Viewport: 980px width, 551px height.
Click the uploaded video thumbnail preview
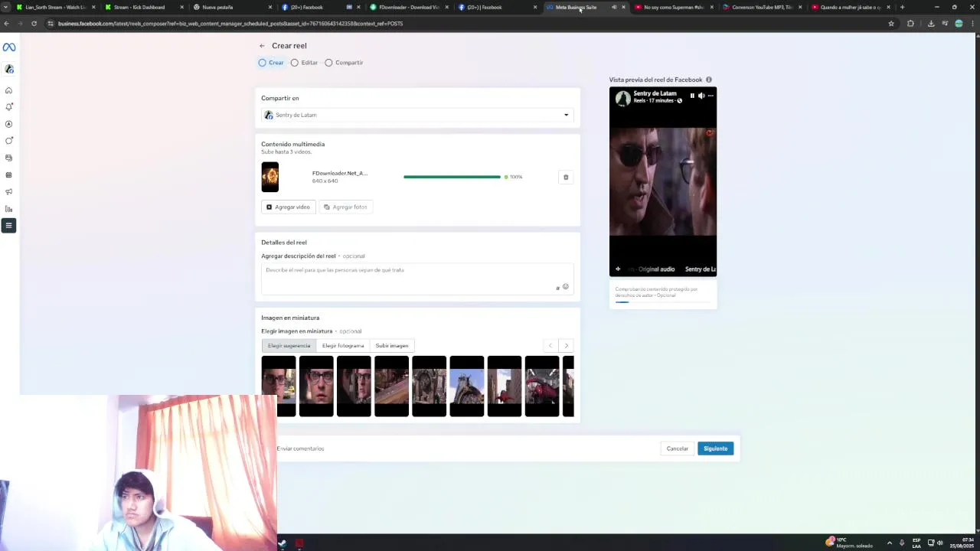[x=270, y=177]
